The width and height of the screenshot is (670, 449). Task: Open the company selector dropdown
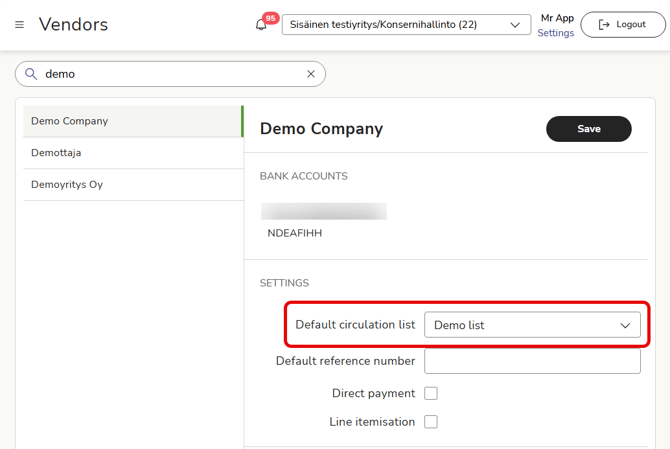coord(406,24)
